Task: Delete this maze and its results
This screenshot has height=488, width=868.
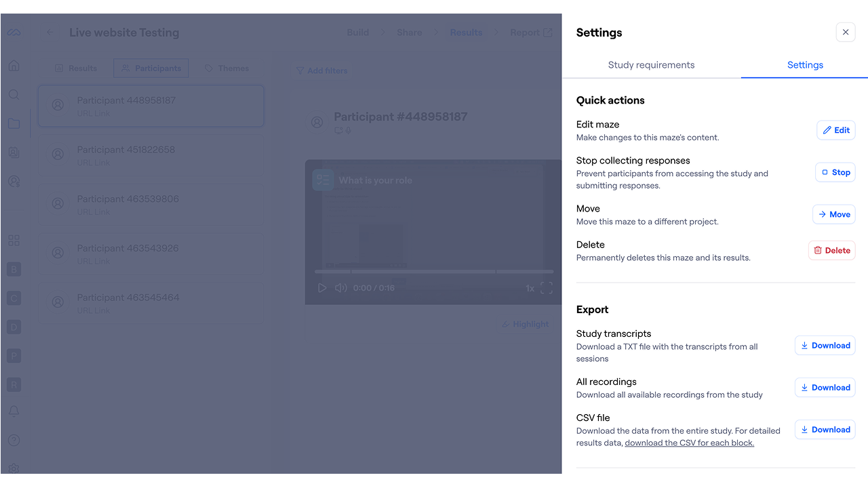Action: click(832, 250)
